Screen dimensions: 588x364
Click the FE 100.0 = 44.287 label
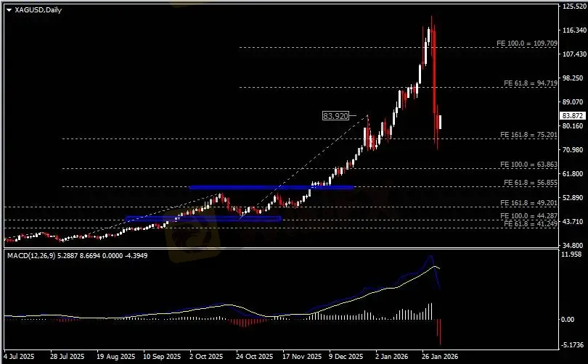[x=528, y=216]
